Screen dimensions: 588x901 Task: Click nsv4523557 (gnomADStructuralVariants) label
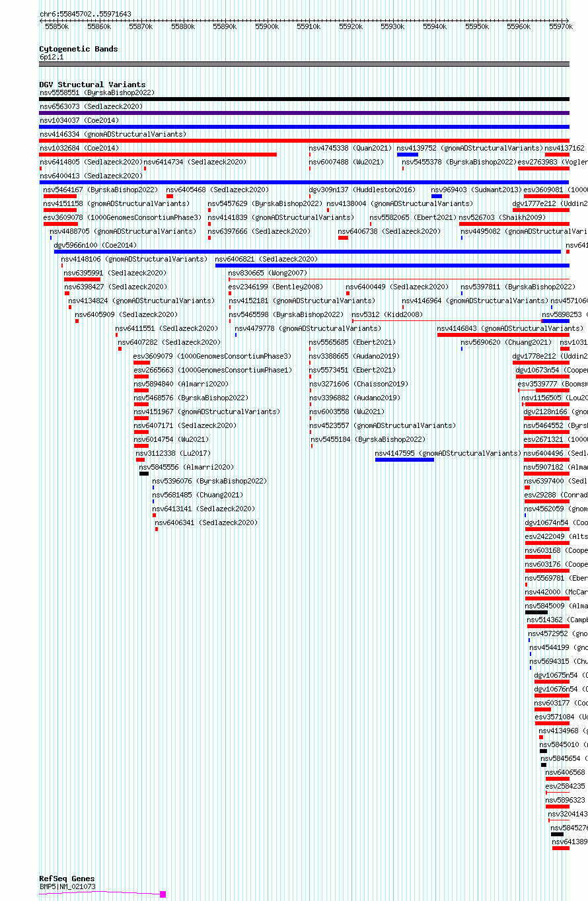pos(383,425)
